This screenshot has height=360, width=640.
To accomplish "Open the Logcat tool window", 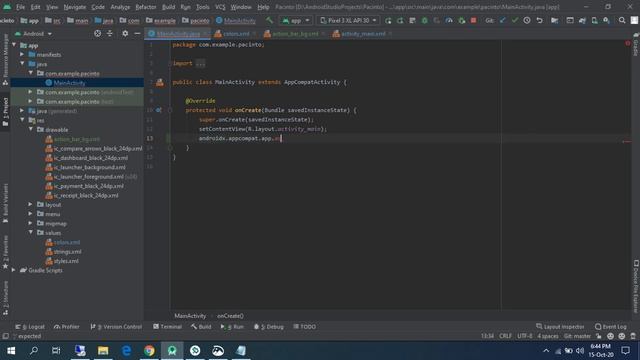I will point(31,327).
